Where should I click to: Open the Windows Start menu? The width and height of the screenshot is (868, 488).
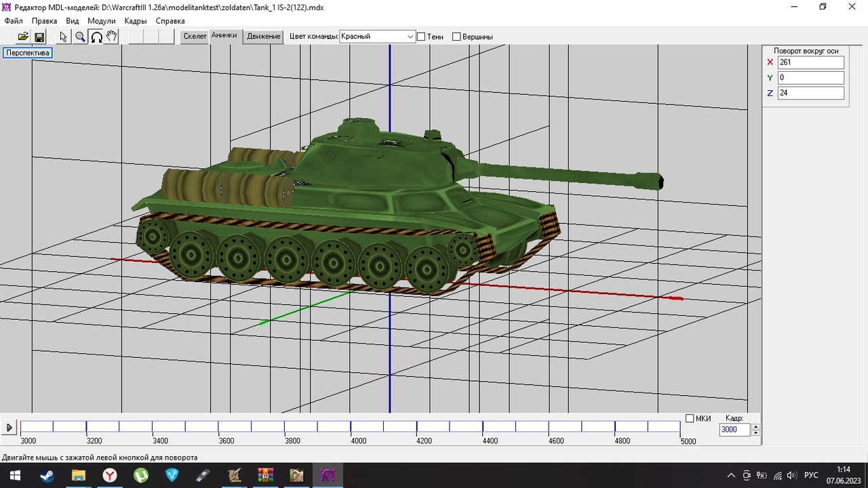pos(15,476)
